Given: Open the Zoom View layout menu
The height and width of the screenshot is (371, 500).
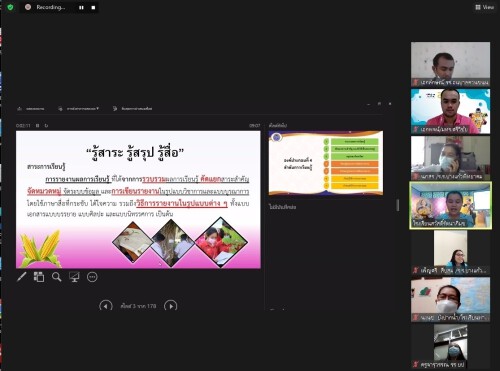Looking at the screenshot, I should (x=484, y=7).
